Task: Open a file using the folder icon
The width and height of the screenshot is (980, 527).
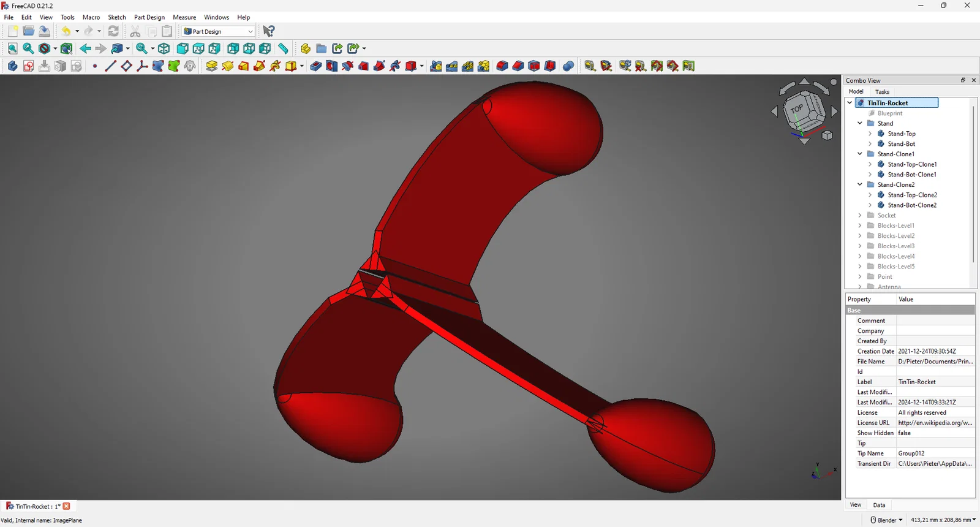Action: 29,31
